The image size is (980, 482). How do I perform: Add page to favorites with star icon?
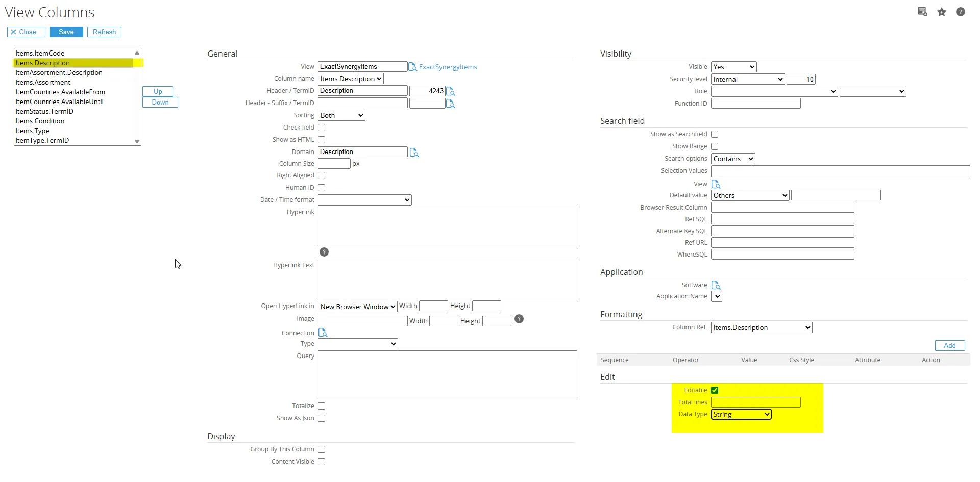coord(942,12)
